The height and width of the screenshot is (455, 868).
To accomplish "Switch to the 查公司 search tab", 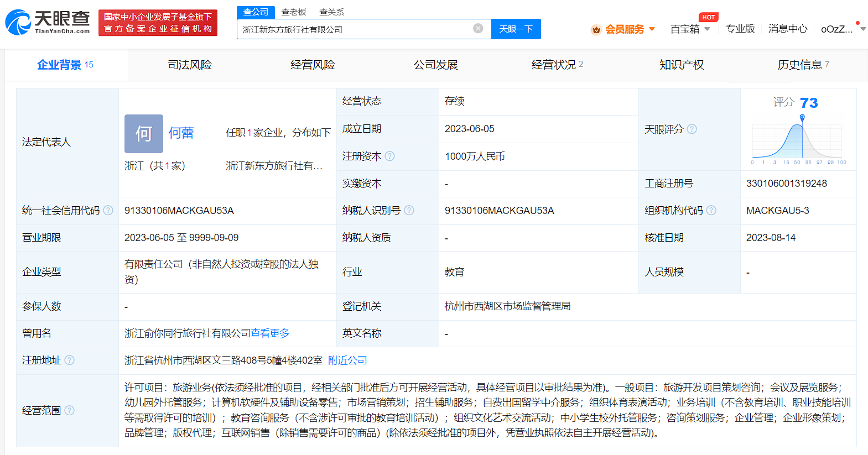I will pos(256,12).
